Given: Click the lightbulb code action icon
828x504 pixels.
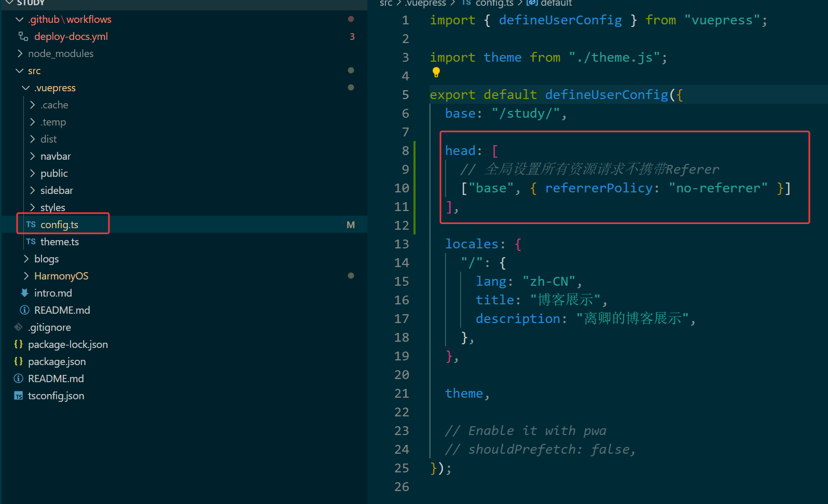Looking at the screenshot, I should tap(436, 73).
